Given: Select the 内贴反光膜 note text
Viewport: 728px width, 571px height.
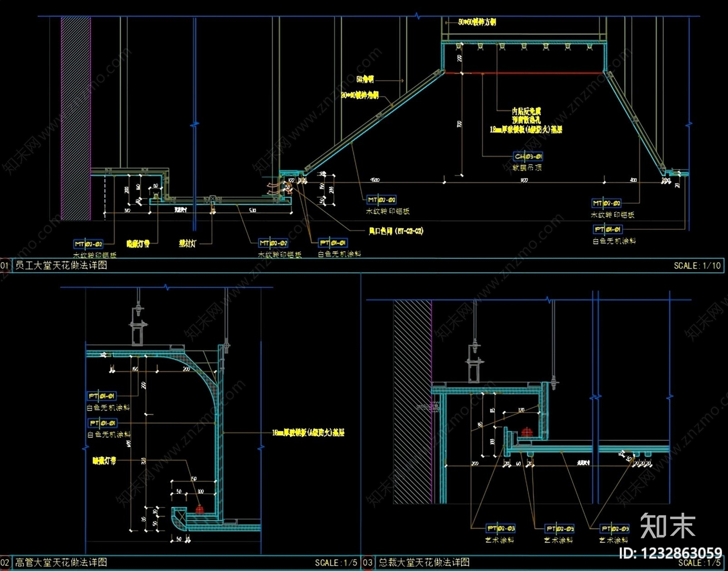Looking at the screenshot, I should [526, 111].
